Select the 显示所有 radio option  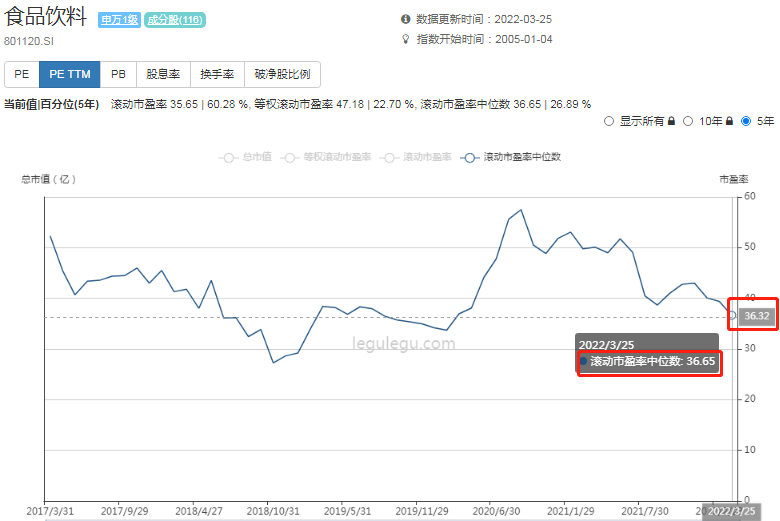tap(609, 121)
